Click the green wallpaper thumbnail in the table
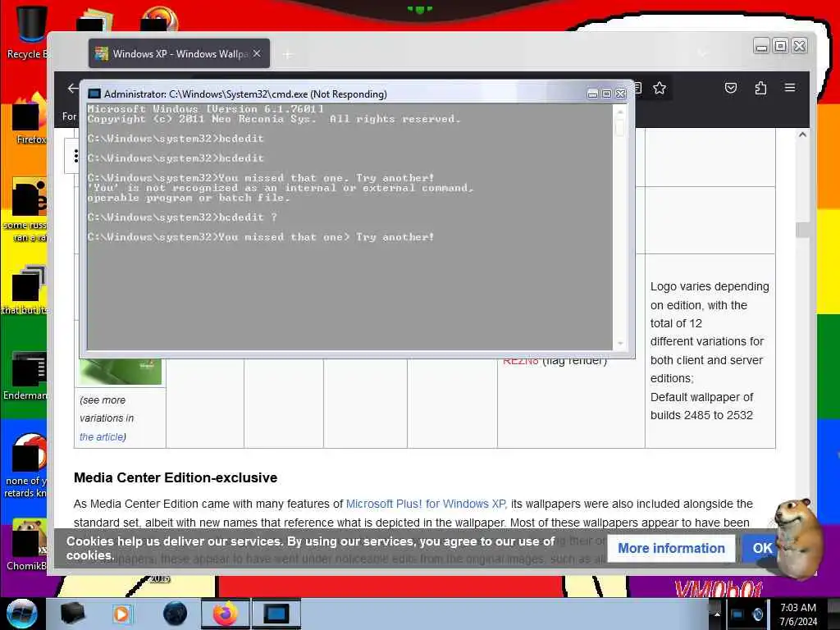This screenshot has height=630, width=840. point(121,372)
